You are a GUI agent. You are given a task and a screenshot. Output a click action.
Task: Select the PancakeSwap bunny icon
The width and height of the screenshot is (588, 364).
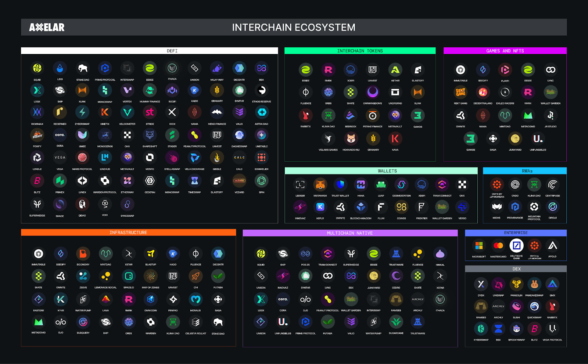point(534,284)
